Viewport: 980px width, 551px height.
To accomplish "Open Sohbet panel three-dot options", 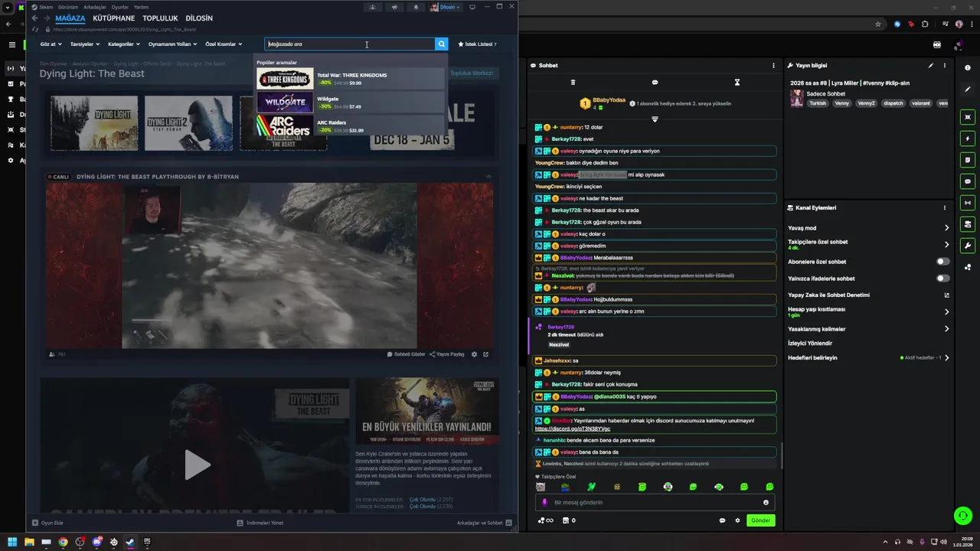I will click(773, 66).
